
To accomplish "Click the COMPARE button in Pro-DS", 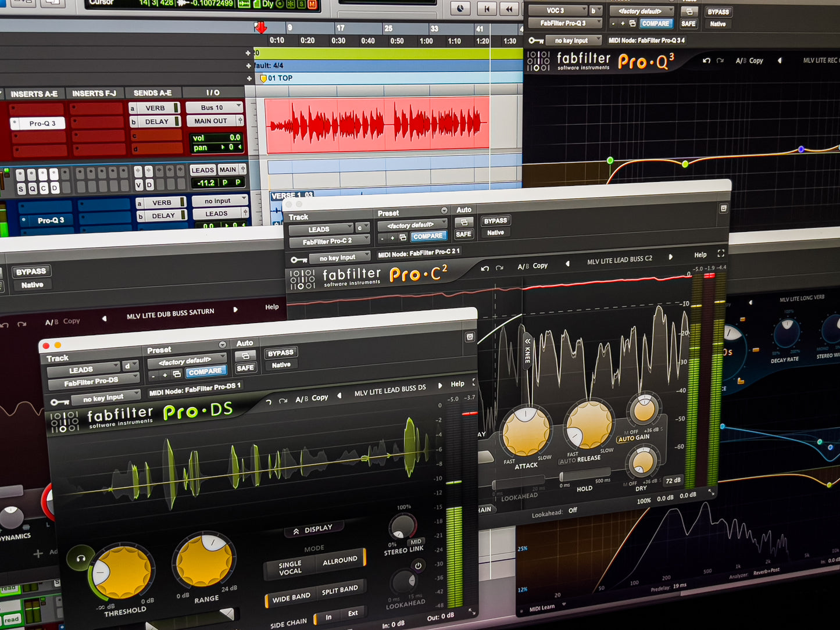I will click(205, 372).
